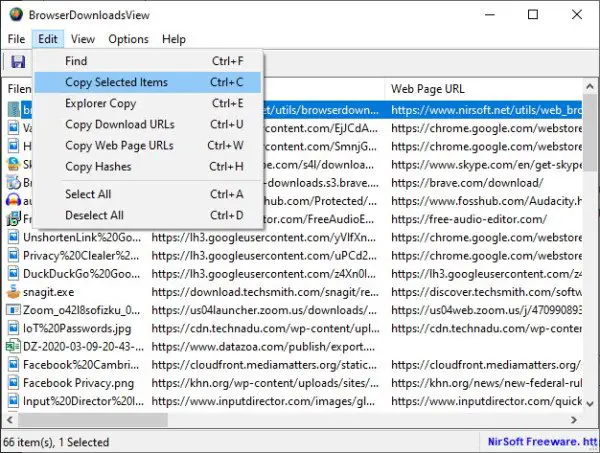Choose Copy Hashes entry
This screenshot has height=453, width=600.
[148, 167]
